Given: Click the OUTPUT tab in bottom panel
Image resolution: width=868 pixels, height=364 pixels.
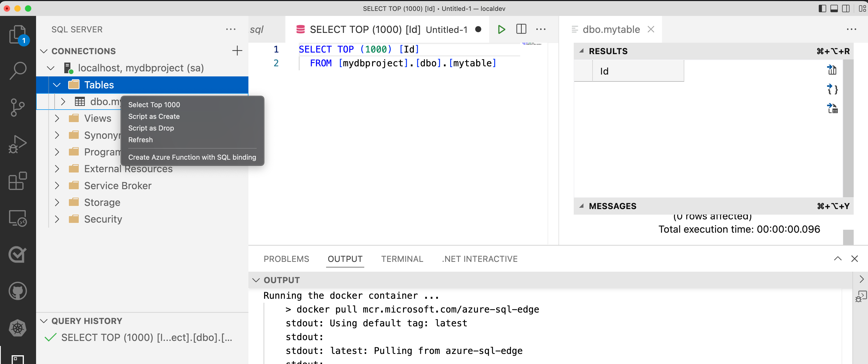Looking at the screenshot, I should pos(345,259).
